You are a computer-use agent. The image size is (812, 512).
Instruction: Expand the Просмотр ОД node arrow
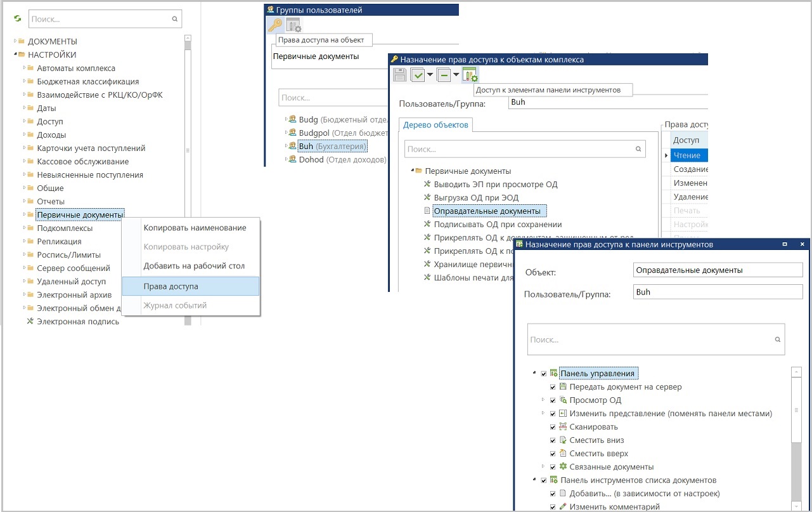tap(543, 400)
